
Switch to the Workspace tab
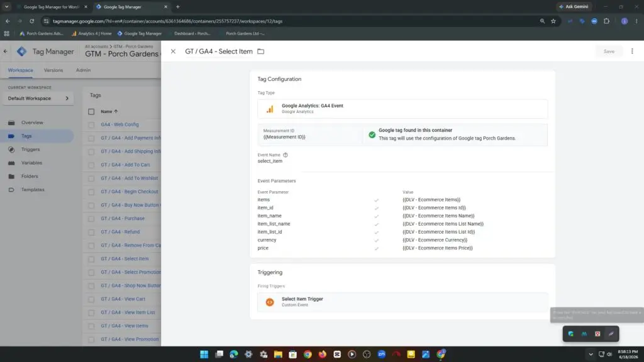point(21,70)
